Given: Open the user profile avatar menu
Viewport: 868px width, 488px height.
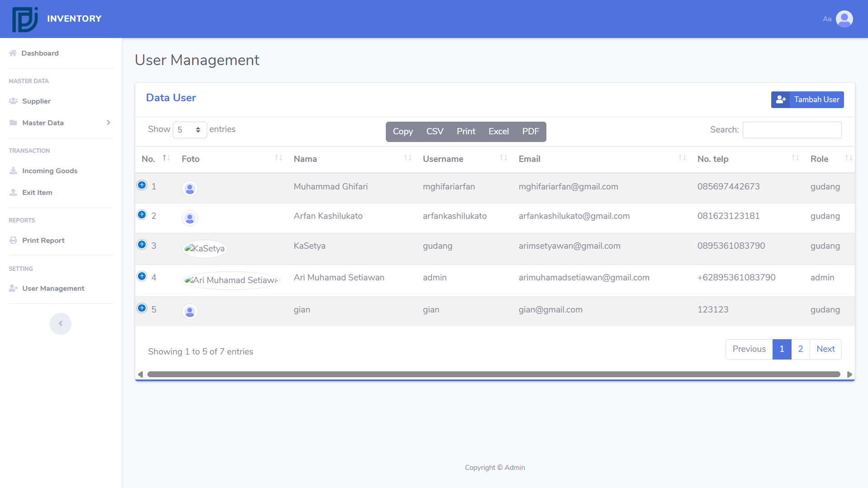Looking at the screenshot, I should coord(844,19).
